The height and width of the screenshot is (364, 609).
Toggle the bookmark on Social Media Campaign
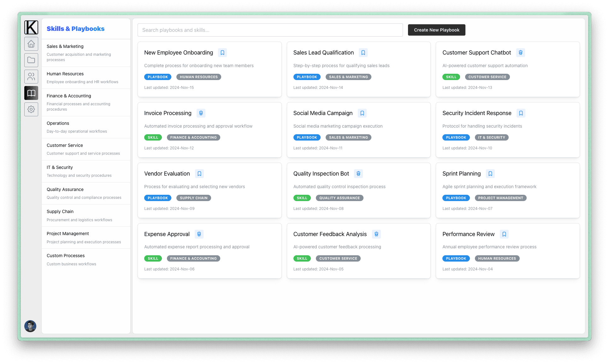362,113
